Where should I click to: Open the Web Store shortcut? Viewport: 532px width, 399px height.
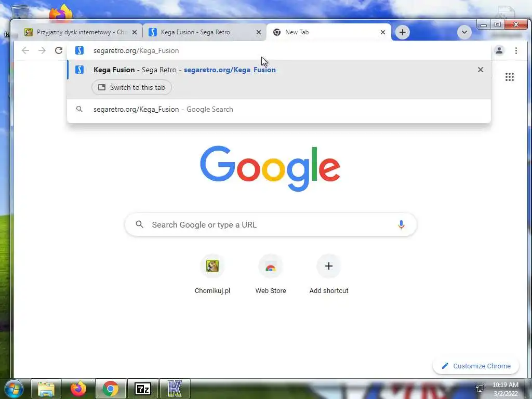[x=270, y=275]
